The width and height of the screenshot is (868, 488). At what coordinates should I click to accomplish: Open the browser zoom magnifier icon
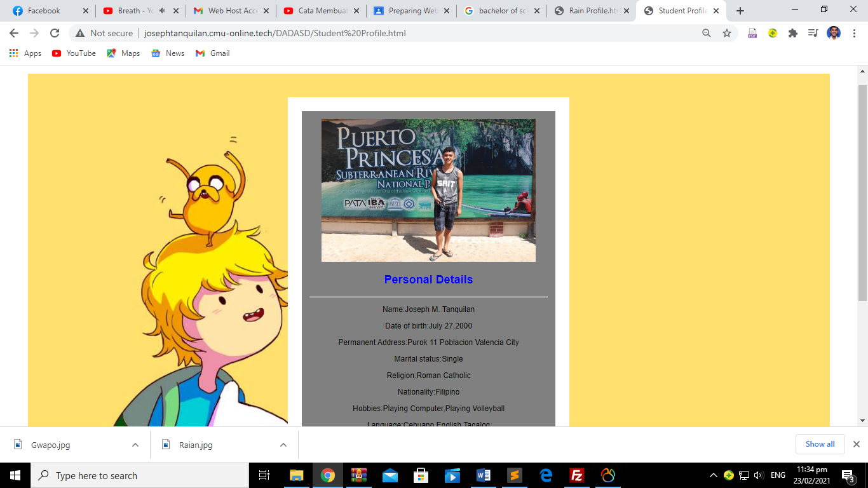tap(707, 33)
